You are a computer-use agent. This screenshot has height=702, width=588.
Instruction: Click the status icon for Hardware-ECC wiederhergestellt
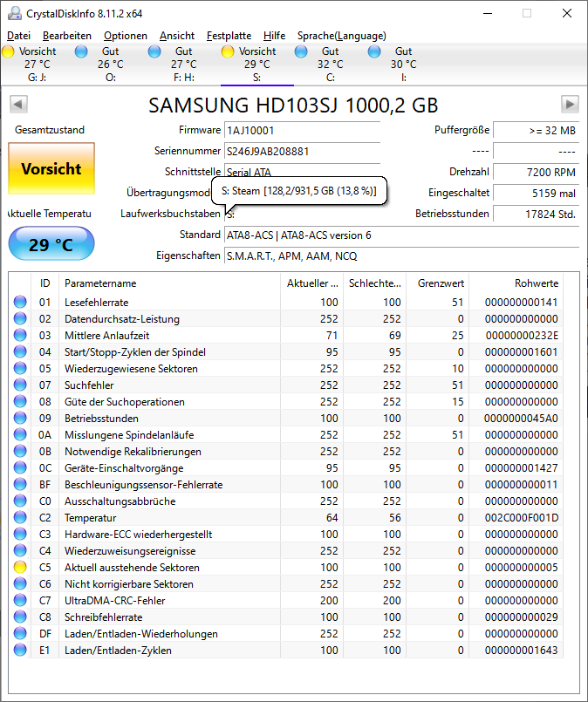(x=20, y=534)
